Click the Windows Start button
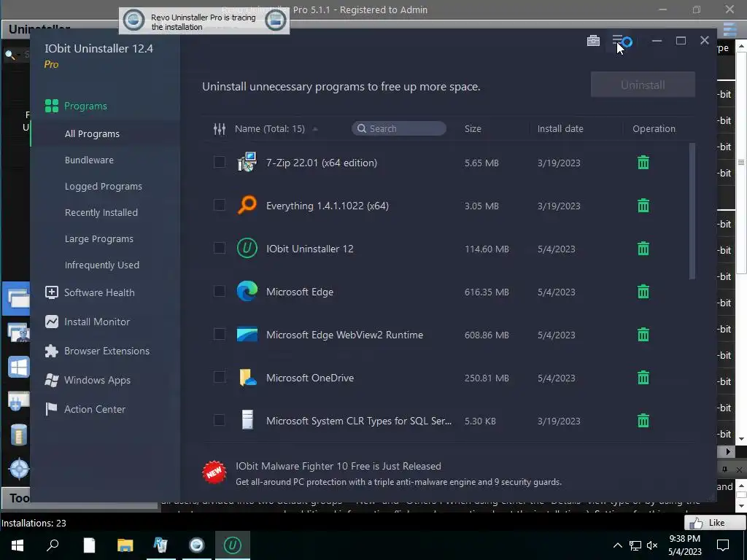The image size is (747, 560). [x=18, y=545]
